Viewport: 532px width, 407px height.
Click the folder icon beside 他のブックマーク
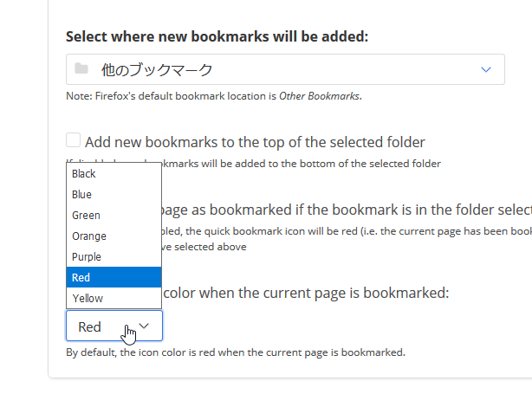81,68
